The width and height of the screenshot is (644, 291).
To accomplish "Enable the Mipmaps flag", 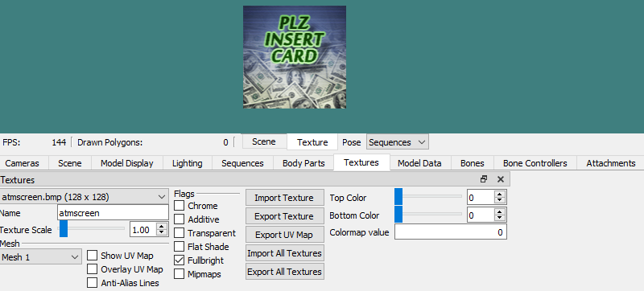I will point(179,274).
